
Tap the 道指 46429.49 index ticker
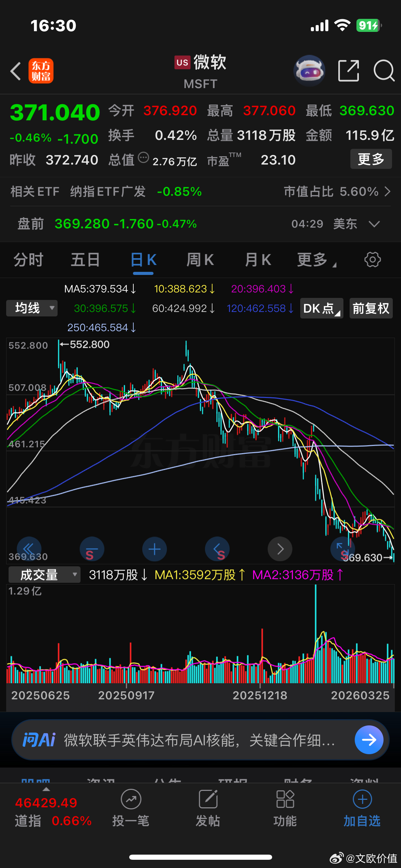[53, 812]
